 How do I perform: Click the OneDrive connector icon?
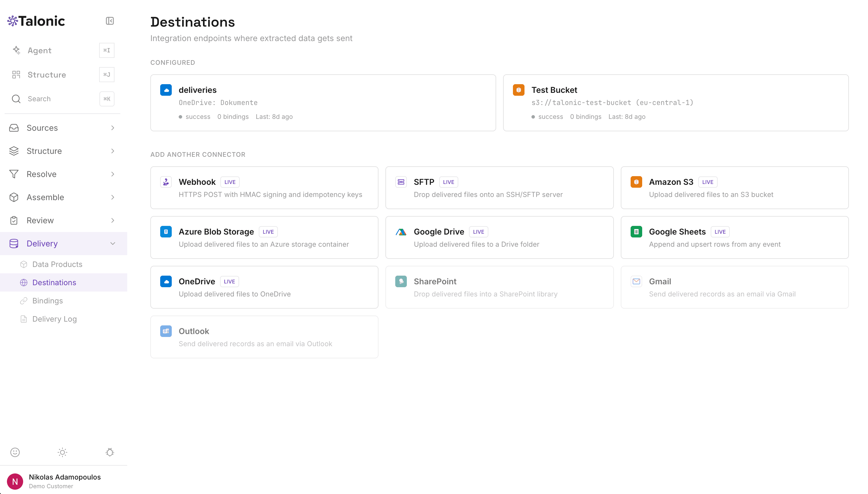click(x=166, y=281)
